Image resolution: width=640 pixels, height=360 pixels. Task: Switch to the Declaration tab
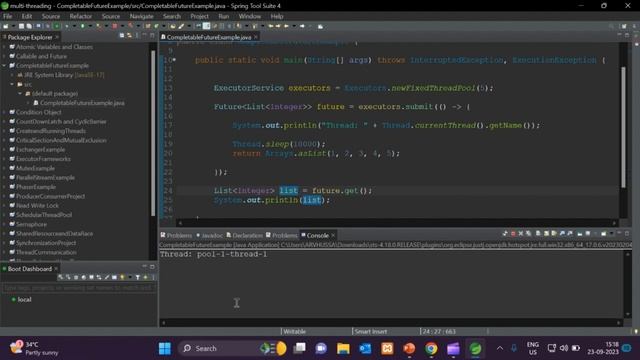point(244,236)
